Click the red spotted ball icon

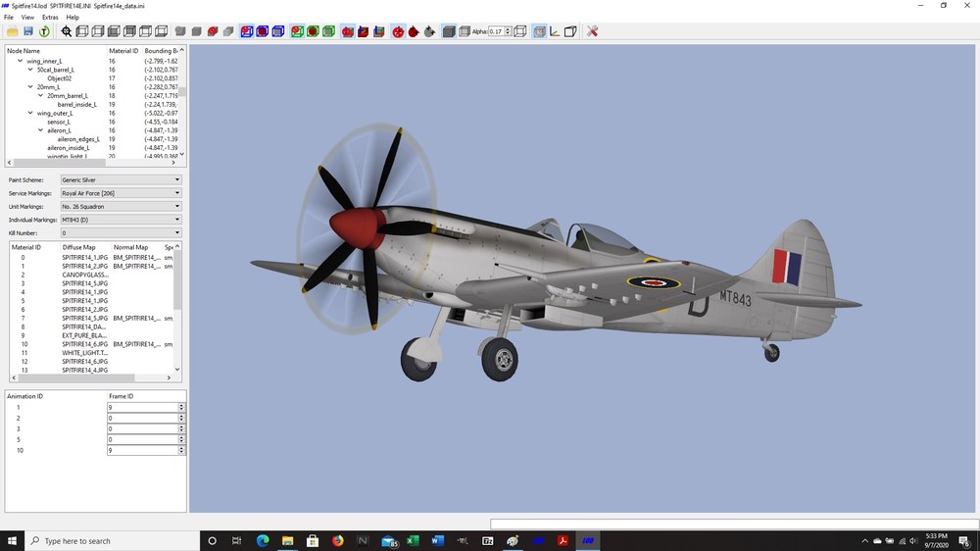point(398,31)
